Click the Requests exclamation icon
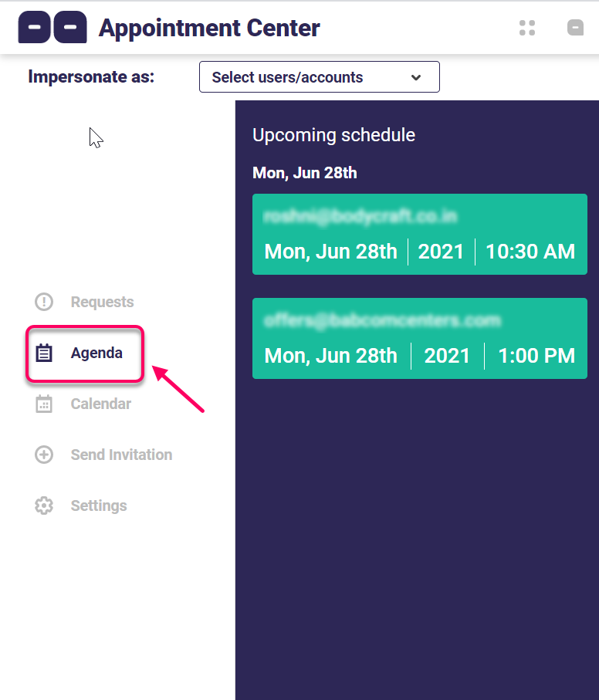 tap(44, 302)
